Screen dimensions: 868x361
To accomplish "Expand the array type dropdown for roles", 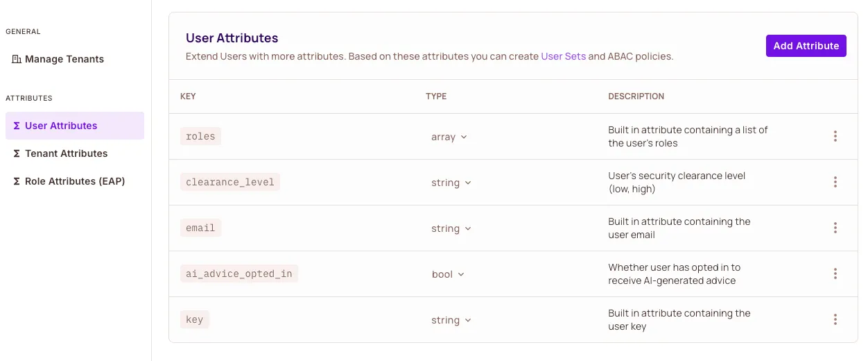I will (449, 137).
